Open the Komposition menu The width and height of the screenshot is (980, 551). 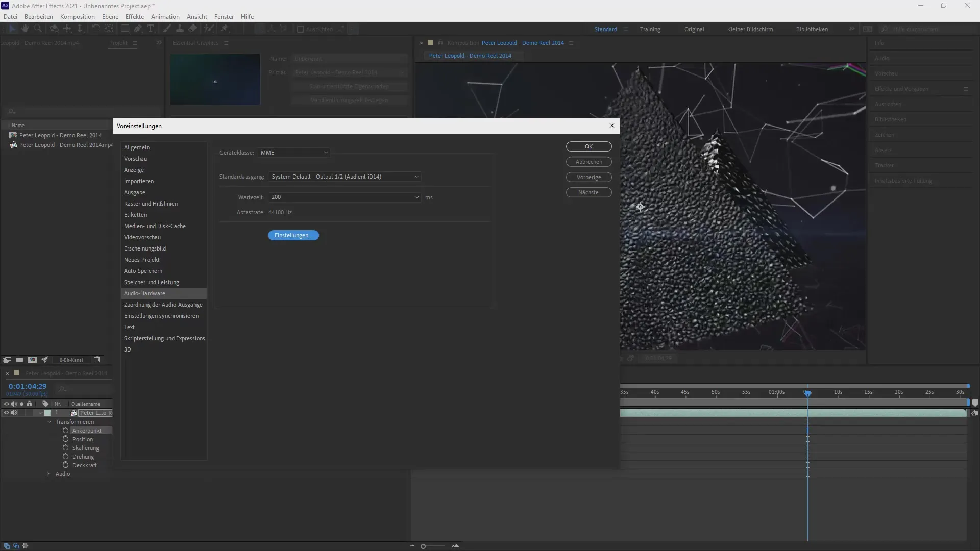click(x=78, y=16)
